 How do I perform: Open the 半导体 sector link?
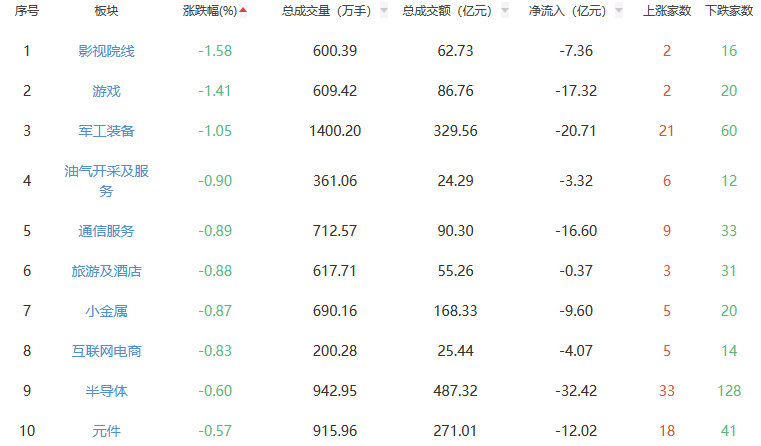pos(106,391)
